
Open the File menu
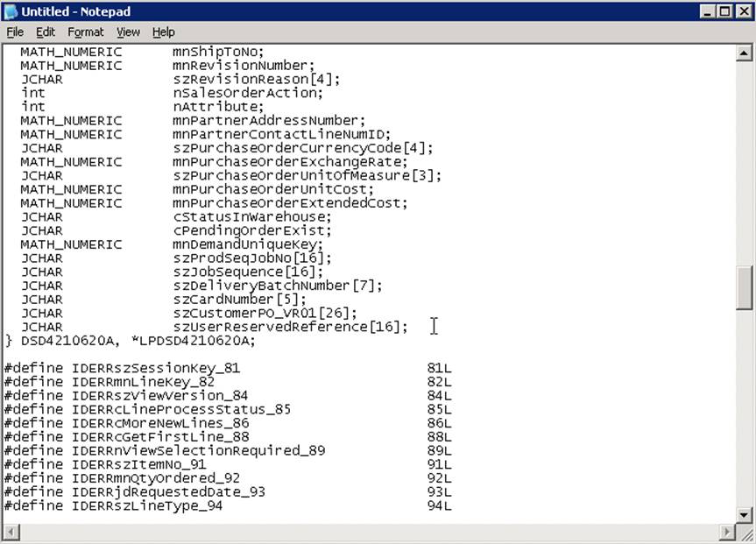click(x=15, y=32)
